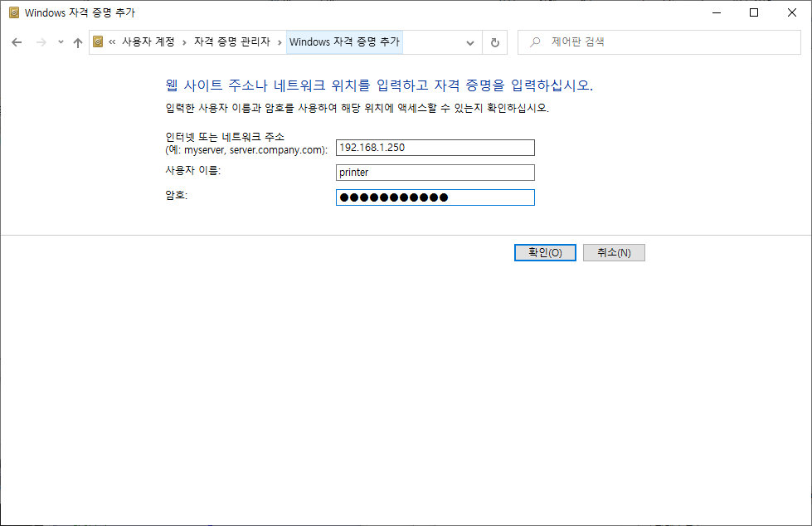Focus the 암호 password field
This screenshot has width=812, height=526.
click(435, 197)
